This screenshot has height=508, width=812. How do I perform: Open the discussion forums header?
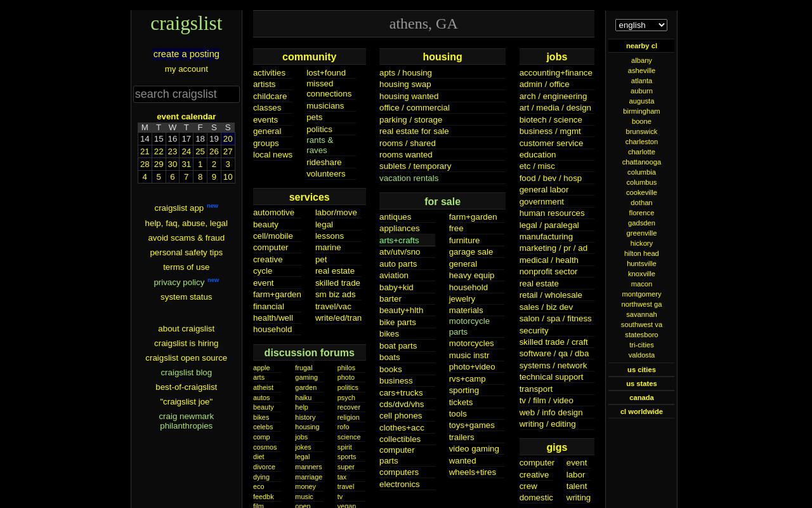pyautogui.click(x=309, y=352)
